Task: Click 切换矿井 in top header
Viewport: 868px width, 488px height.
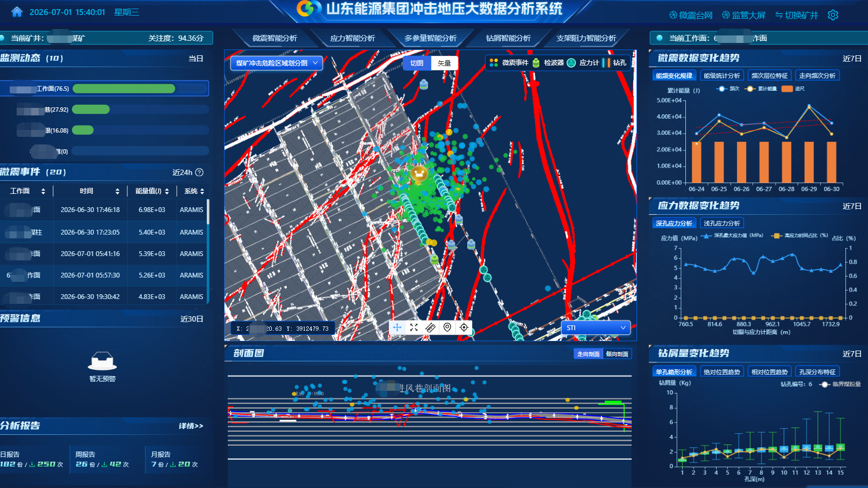Action: pyautogui.click(x=797, y=15)
